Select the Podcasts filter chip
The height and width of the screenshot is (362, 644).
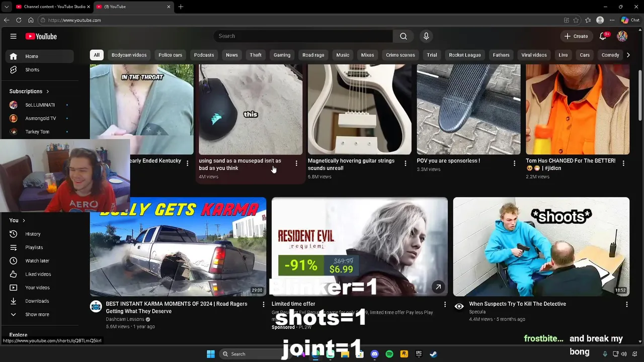204,55
